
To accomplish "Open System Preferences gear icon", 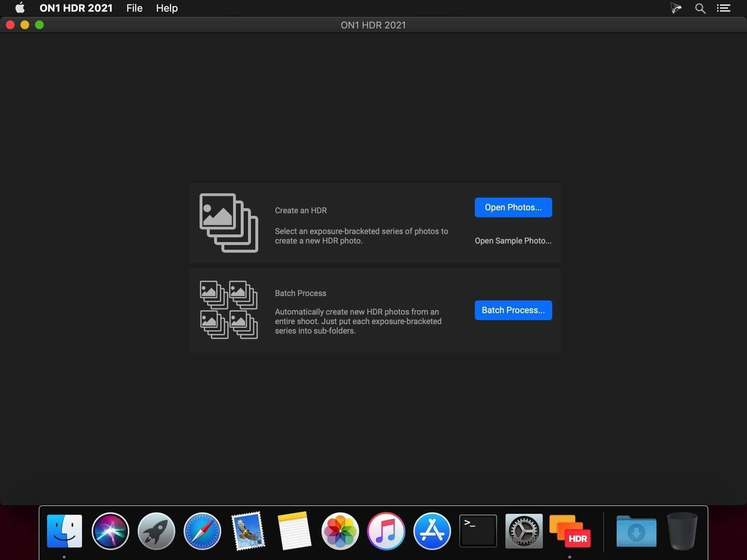I will coord(524,531).
